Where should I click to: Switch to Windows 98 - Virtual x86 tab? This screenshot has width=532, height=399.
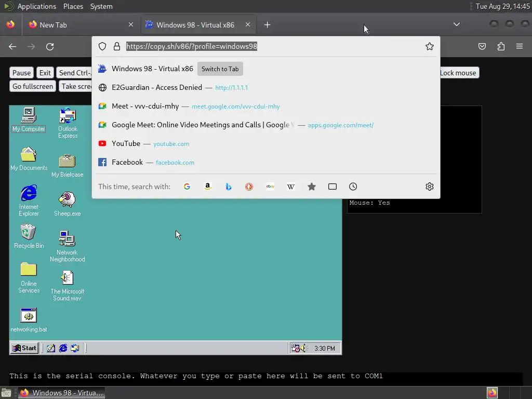click(199, 25)
